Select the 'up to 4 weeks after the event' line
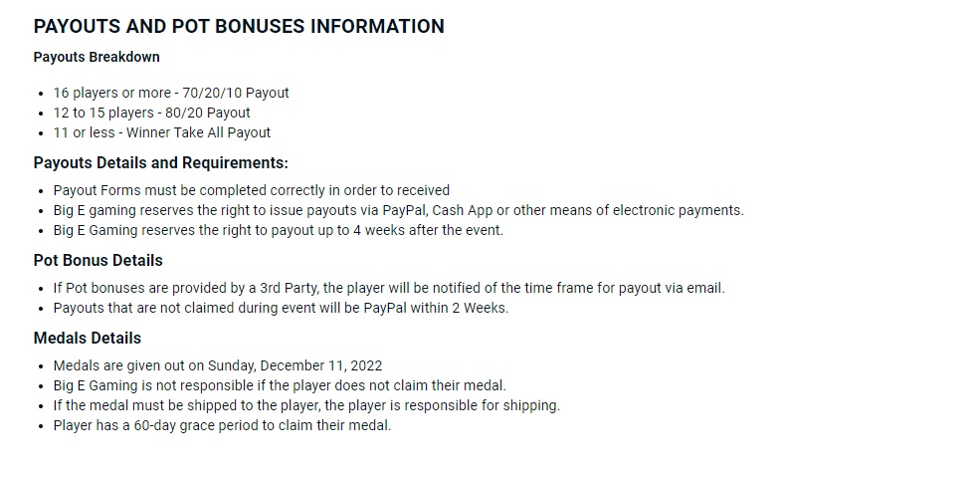 point(278,230)
